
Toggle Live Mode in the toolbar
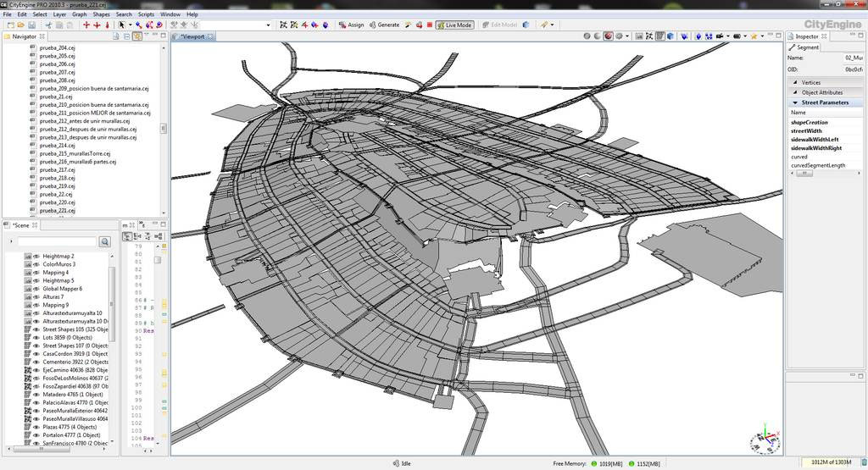click(454, 25)
